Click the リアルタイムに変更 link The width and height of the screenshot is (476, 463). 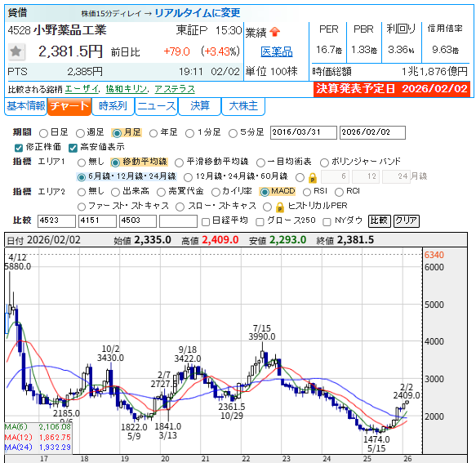pyautogui.click(x=198, y=13)
